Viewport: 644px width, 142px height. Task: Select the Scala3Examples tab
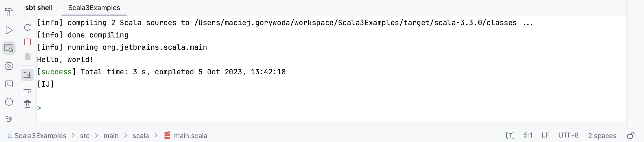point(94,8)
